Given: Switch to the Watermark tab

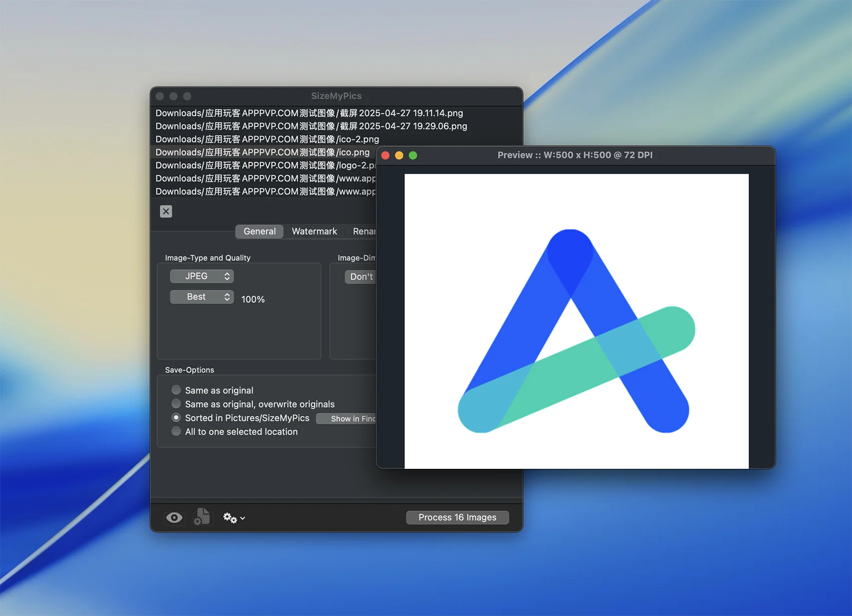Looking at the screenshot, I should (x=314, y=231).
